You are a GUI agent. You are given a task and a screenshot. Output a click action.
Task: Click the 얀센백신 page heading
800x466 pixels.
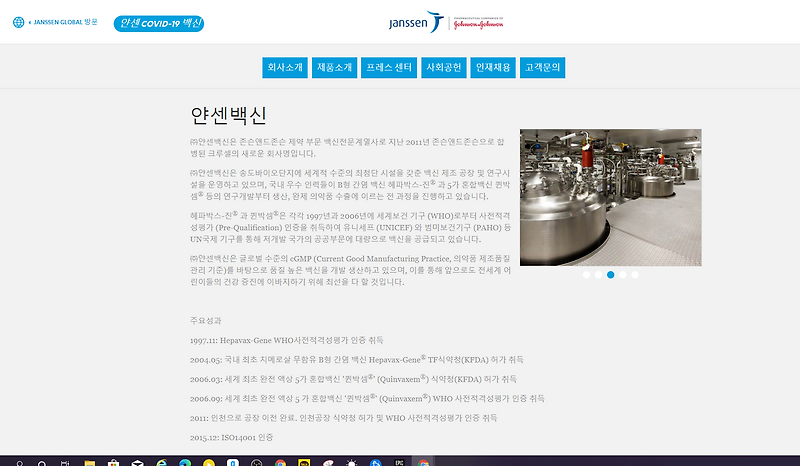[229, 115]
